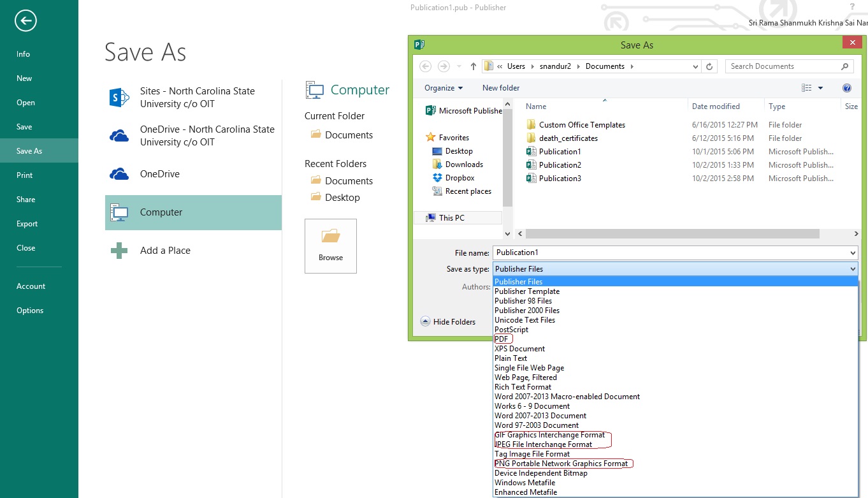Click the change view icon

coord(807,88)
